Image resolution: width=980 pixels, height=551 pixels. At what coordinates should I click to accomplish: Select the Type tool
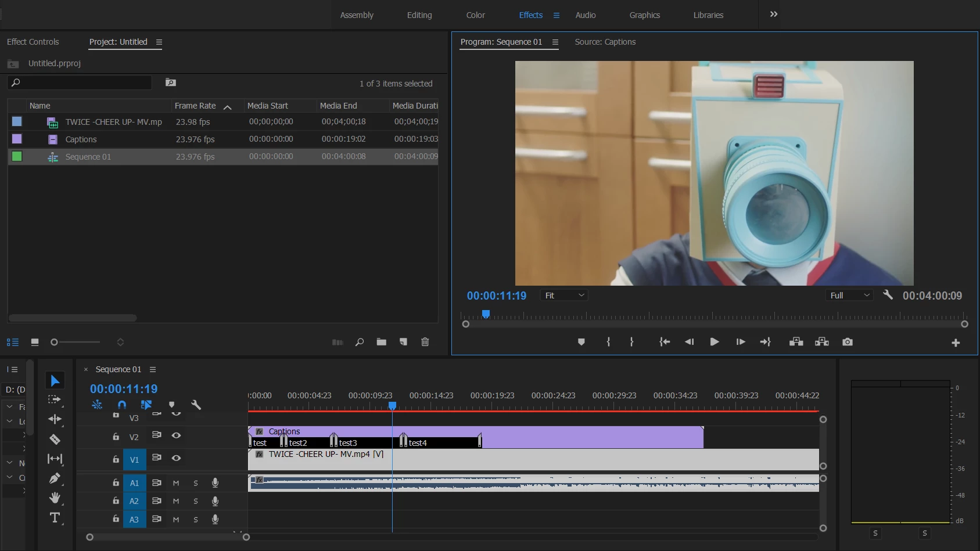point(55,517)
